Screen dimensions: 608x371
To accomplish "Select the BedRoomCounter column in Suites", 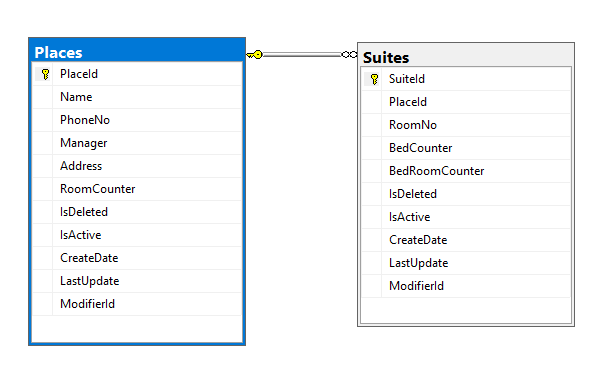I will 466,171.
